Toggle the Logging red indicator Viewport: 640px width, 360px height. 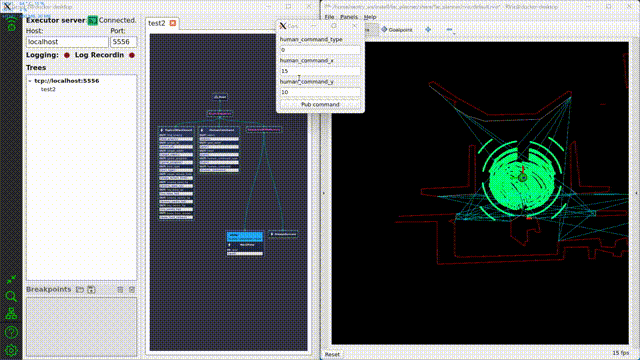(x=67, y=55)
